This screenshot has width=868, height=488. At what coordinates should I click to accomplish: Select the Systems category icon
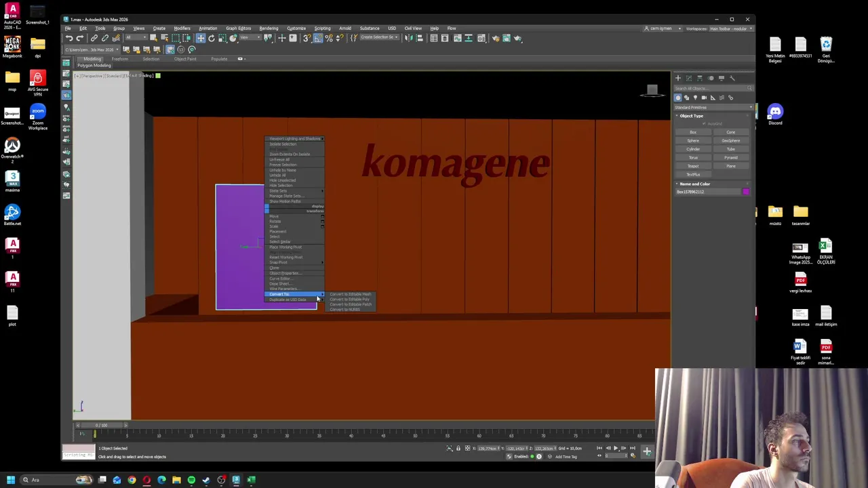(x=730, y=98)
